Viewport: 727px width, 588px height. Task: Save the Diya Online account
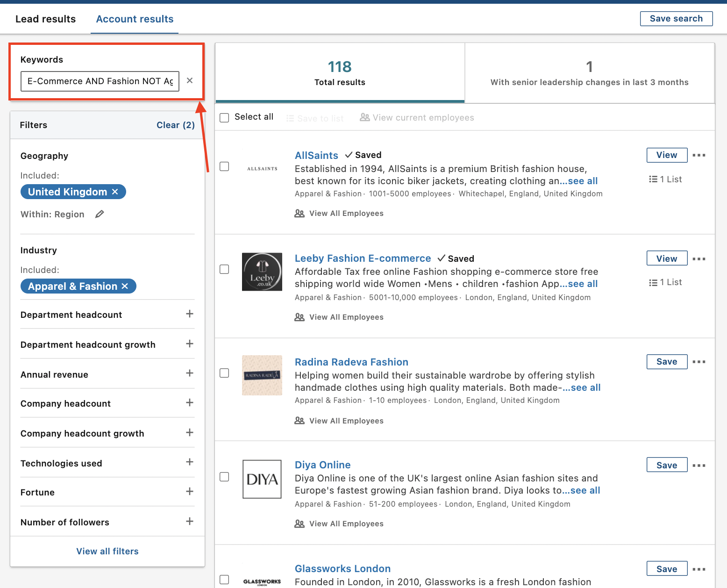click(x=667, y=465)
